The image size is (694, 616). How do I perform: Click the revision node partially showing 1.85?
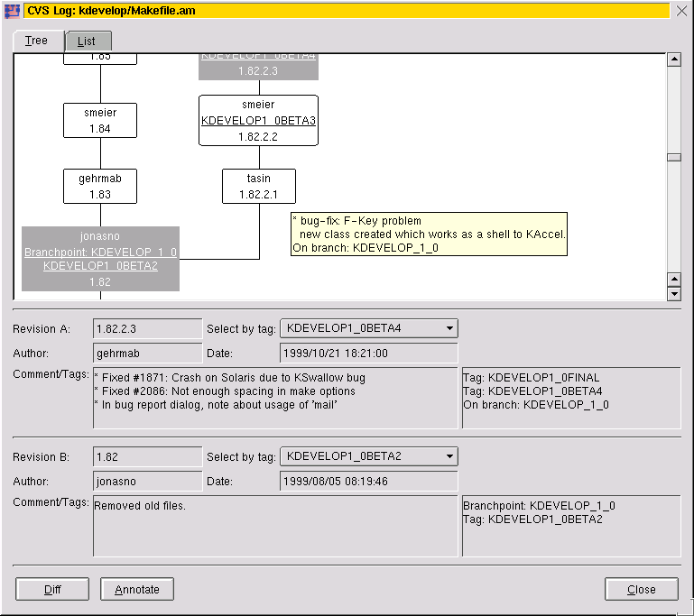coord(100,59)
